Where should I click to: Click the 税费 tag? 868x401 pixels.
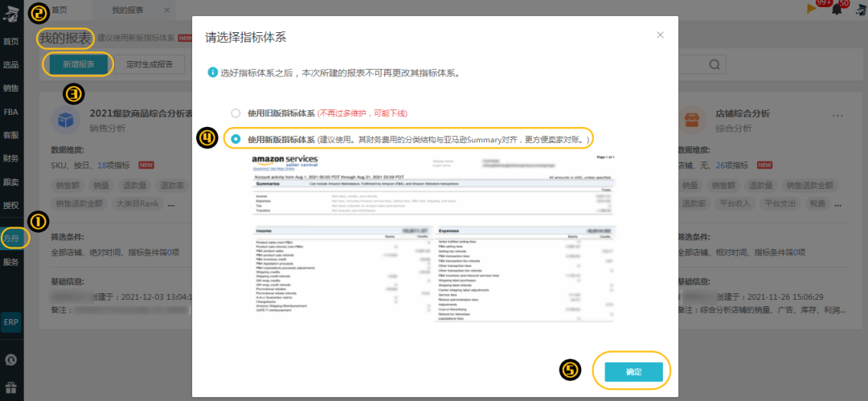click(818, 203)
